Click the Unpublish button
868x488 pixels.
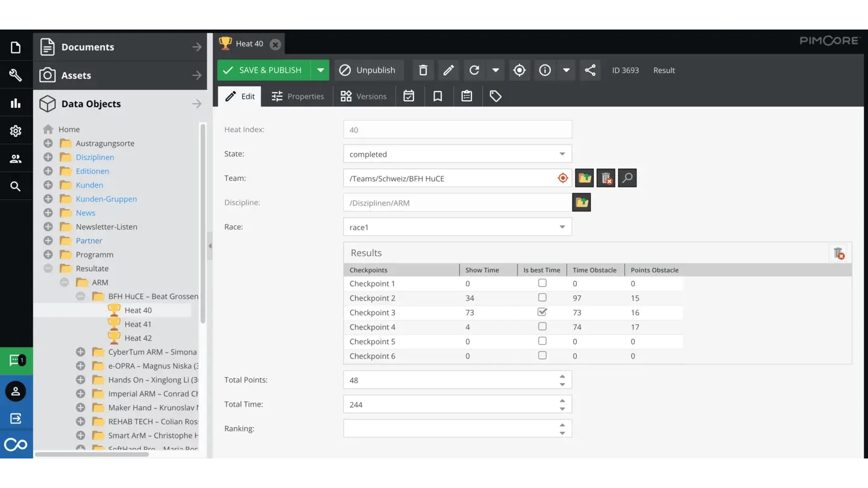click(x=367, y=70)
